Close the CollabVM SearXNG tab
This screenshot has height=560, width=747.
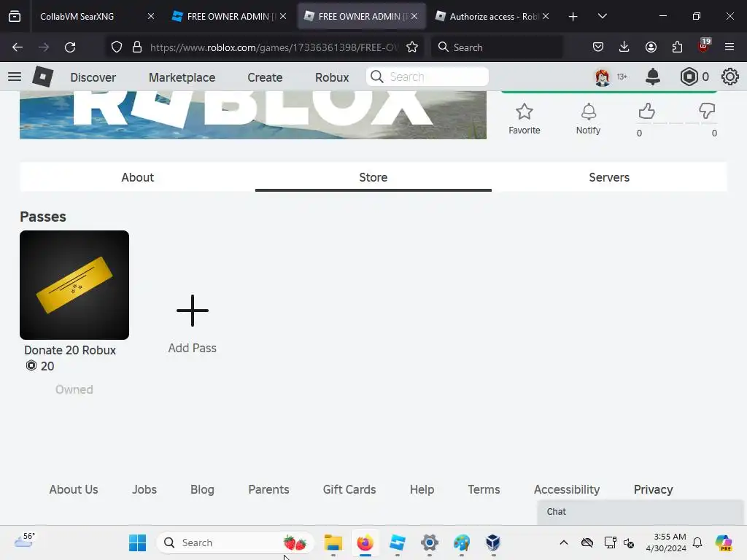150,16
